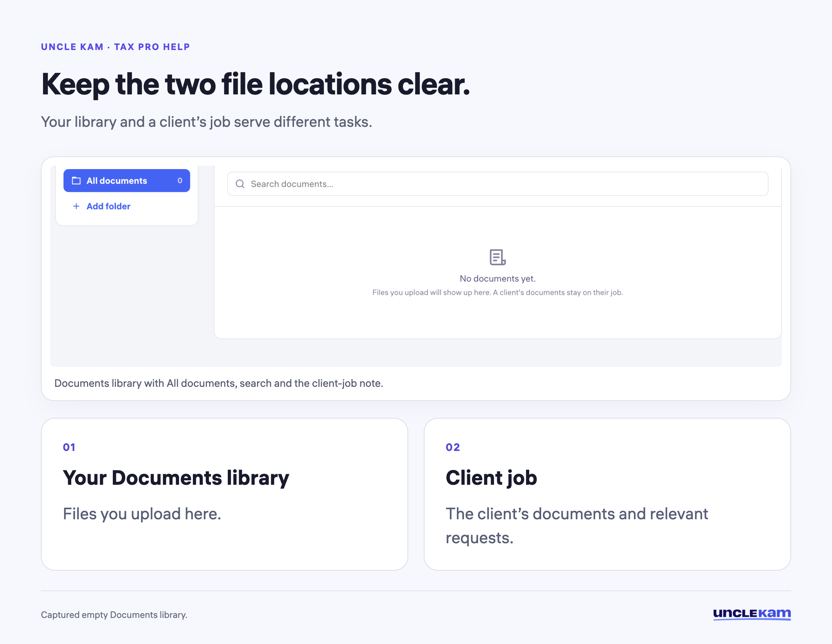Click the plus icon next to Add folder
832x644 pixels.
[x=76, y=206]
